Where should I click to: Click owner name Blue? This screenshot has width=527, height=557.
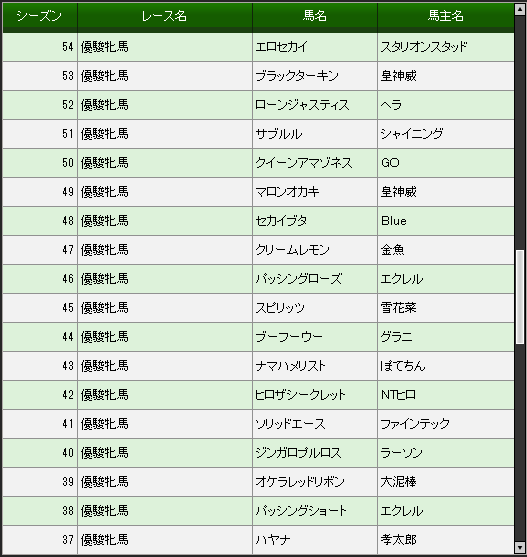pyautogui.click(x=393, y=221)
